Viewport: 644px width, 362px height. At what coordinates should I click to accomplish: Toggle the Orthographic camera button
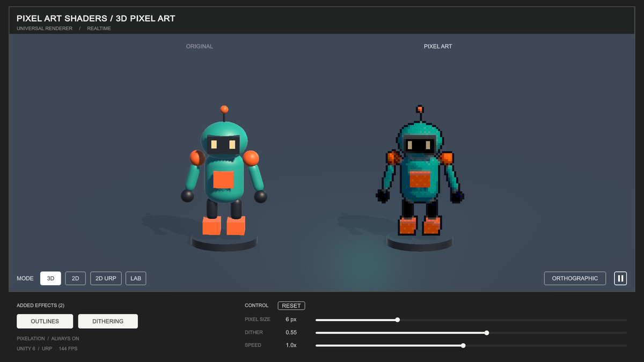[x=575, y=278]
